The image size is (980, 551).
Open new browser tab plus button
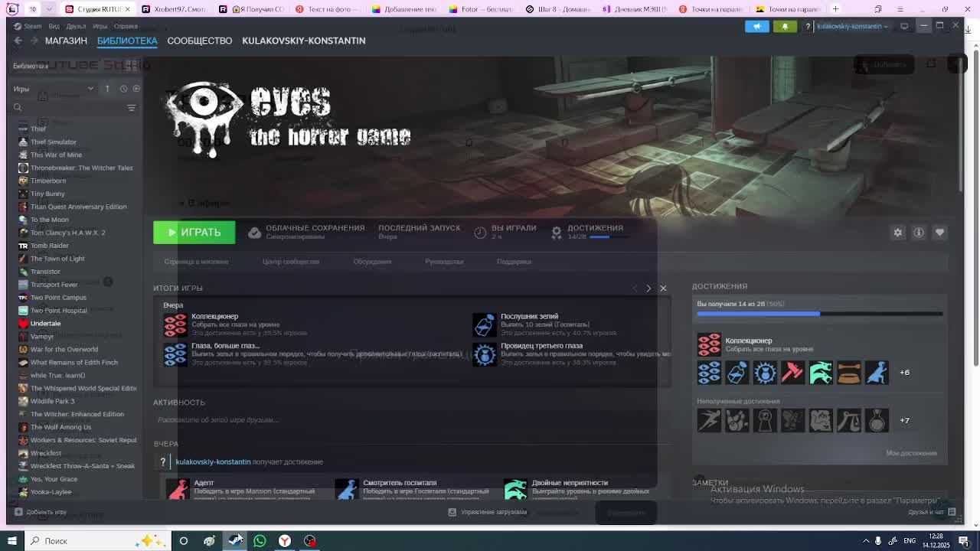[835, 9]
